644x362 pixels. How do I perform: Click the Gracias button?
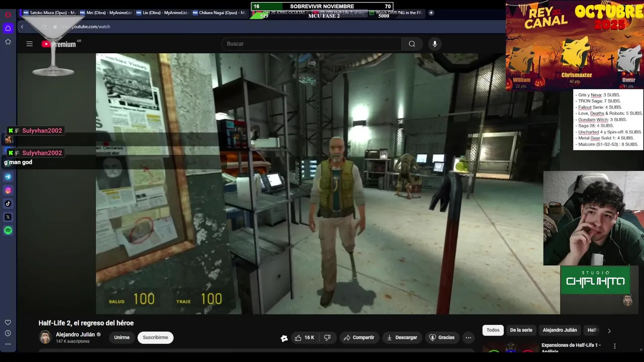(x=442, y=338)
